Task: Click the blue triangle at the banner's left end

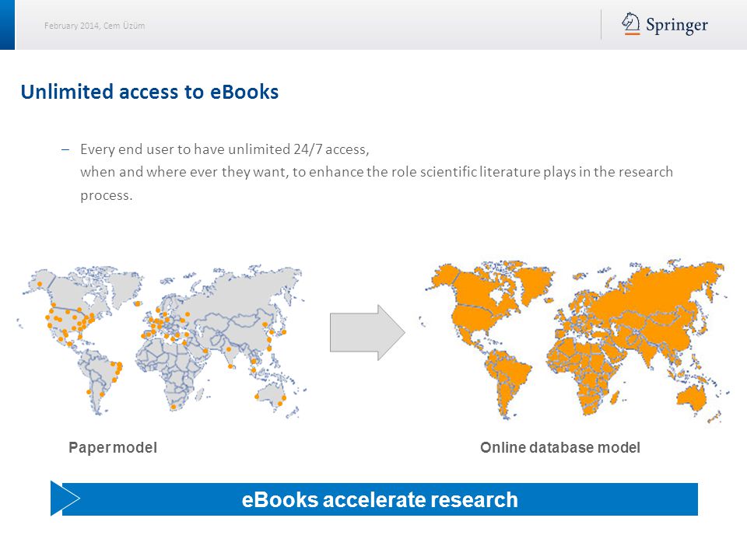Action: (x=65, y=499)
